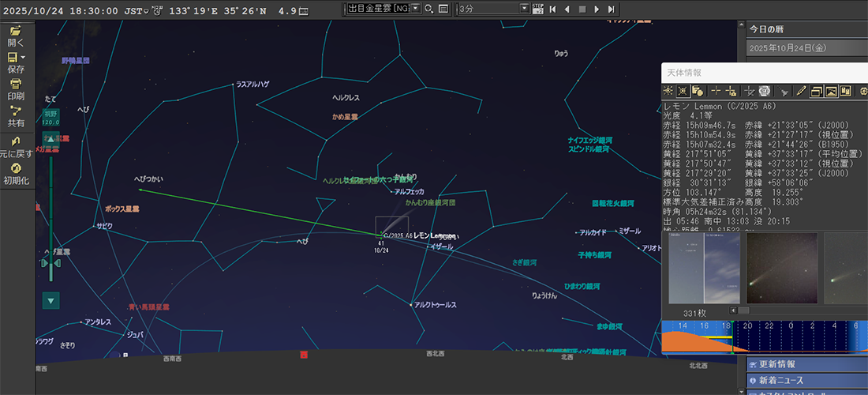Screen dimensions: 868x395
Task: Click the pencil edit icon in 天体情報 toolbar
Action: click(x=801, y=91)
